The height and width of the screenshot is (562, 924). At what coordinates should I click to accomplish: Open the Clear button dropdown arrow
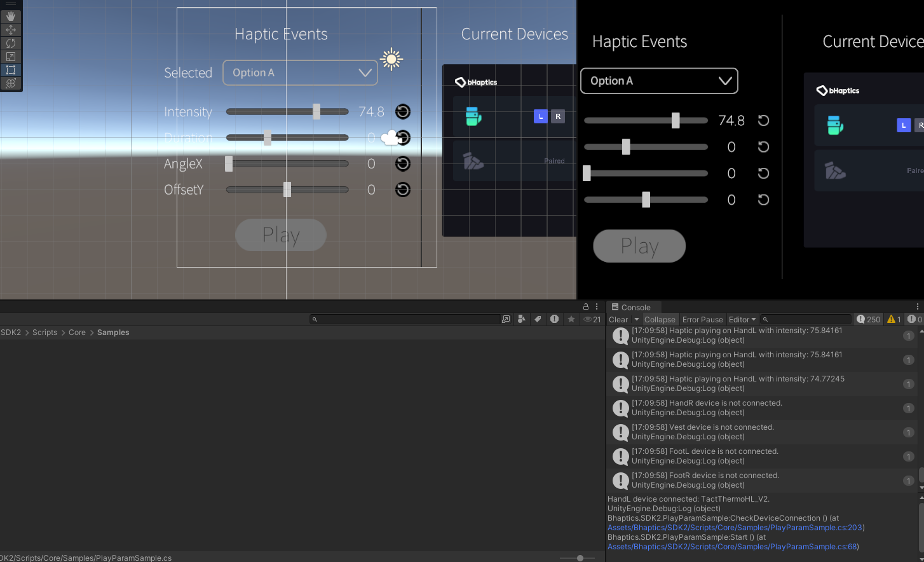(x=636, y=320)
